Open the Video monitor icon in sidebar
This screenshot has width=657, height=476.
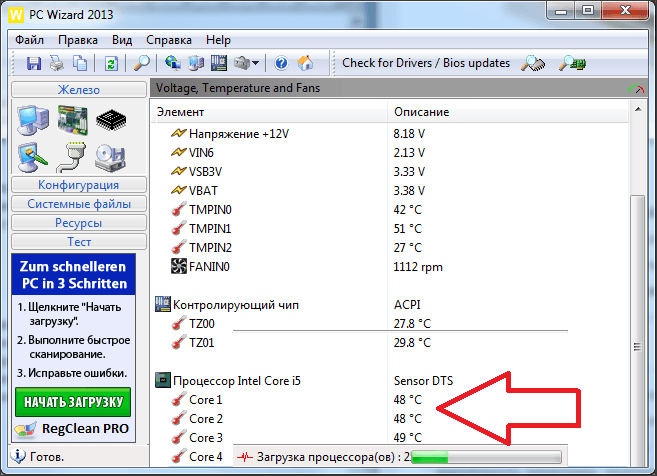point(33,155)
